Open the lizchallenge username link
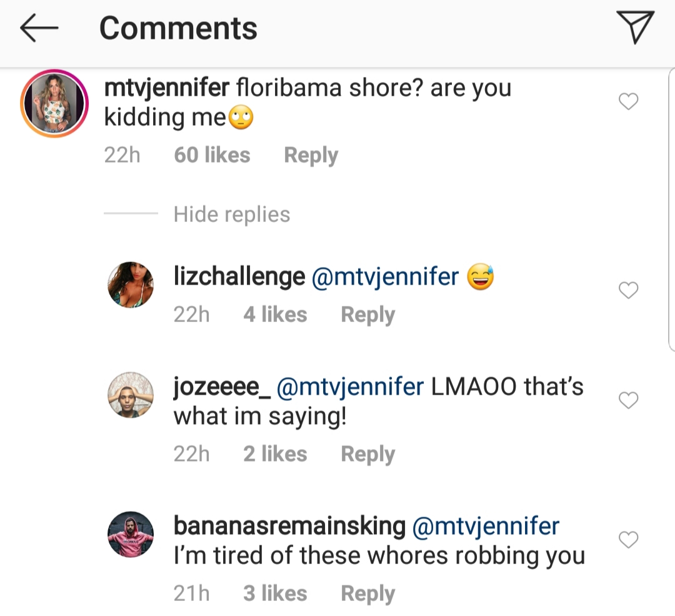The image size is (675, 616). pos(239,276)
